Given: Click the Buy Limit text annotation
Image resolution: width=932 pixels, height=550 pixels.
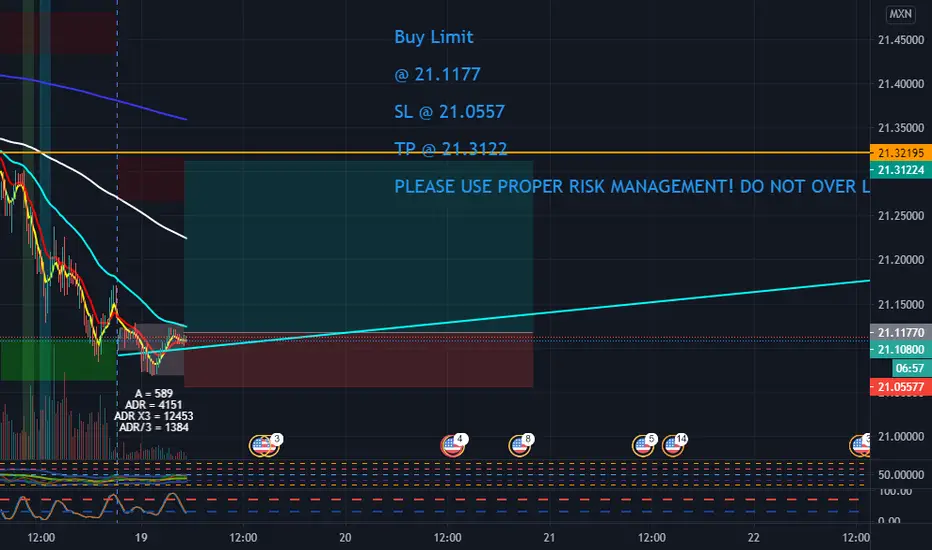Looking at the screenshot, I should coord(434,37).
